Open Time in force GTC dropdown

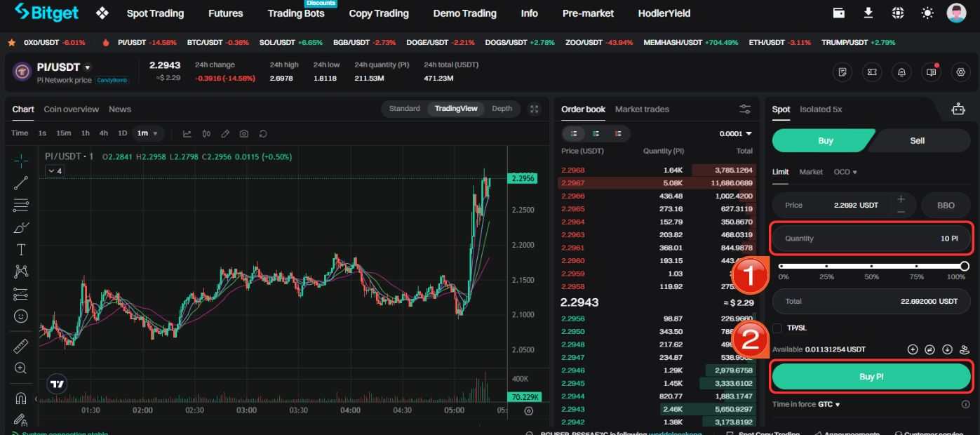(x=829, y=405)
